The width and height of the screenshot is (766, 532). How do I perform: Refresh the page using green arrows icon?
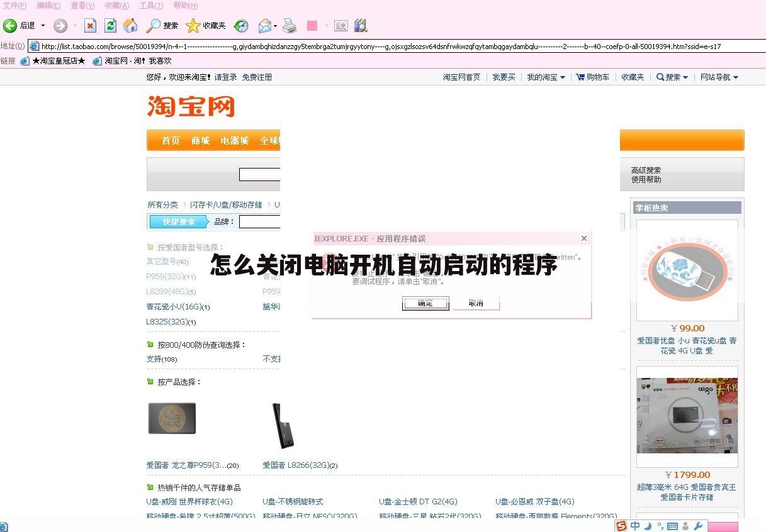click(111, 26)
